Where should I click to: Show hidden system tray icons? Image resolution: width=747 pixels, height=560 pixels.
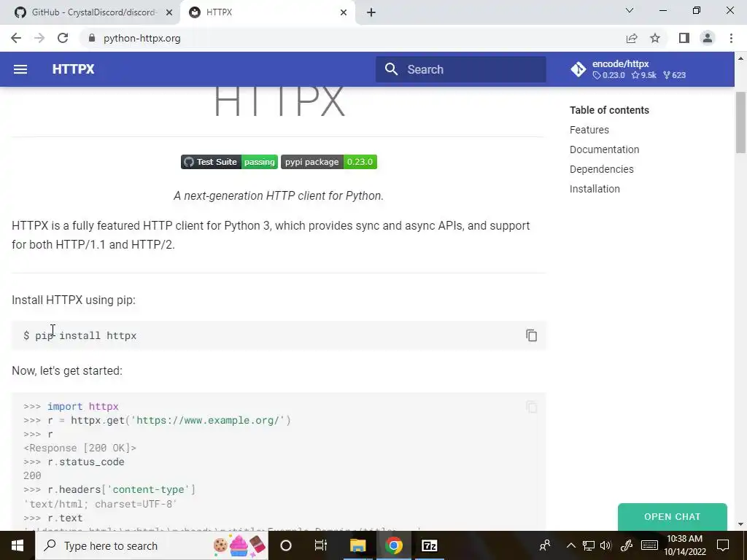(x=570, y=545)
